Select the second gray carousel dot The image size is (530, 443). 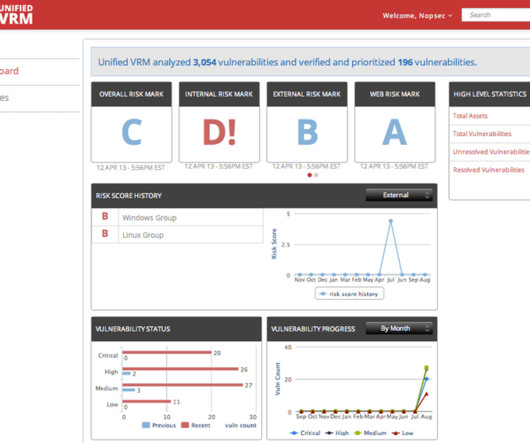[316, 175]
